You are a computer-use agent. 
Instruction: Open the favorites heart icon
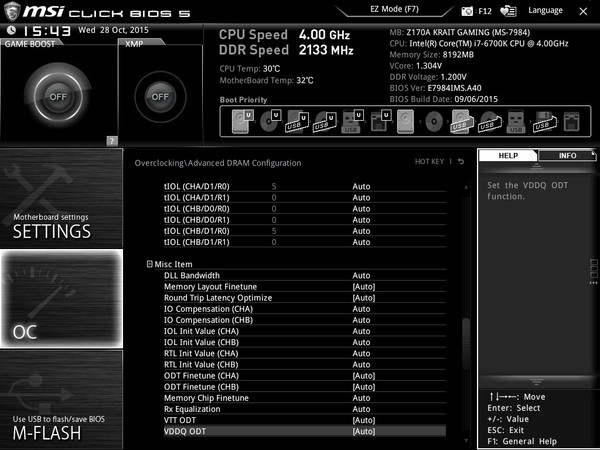click(x=508, y=11)
